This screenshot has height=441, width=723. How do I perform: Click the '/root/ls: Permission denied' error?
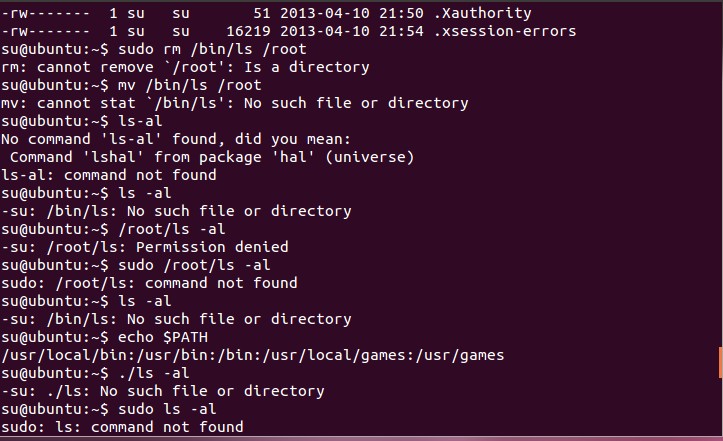click(145, 247)
